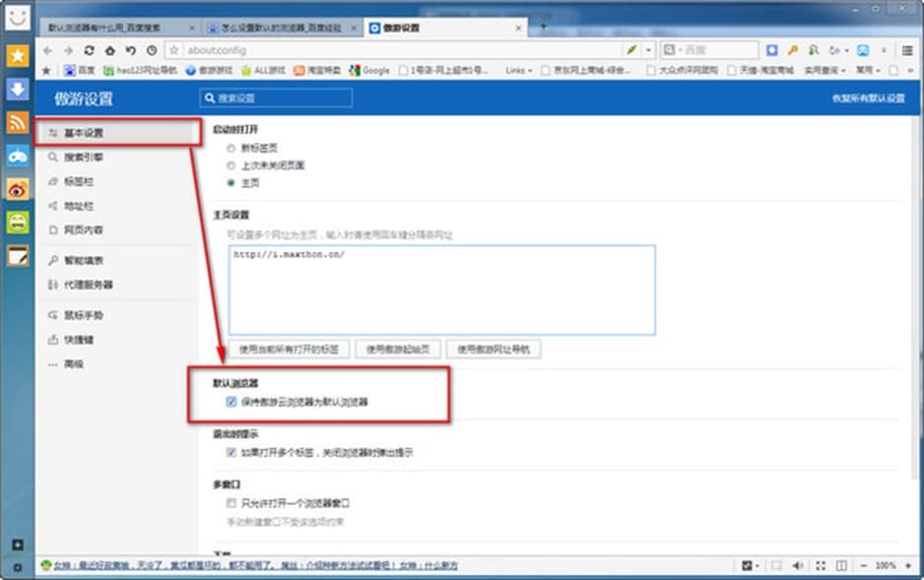924x580 pixels.
Task: Expand the address bar dropdown arrow
Action: pyautogui.click(x=648, y=50)
